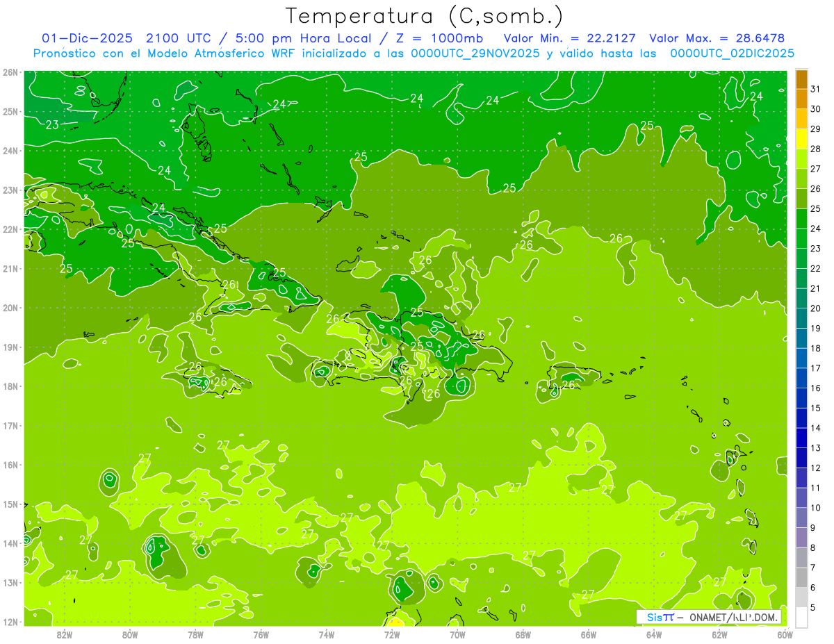The height and width of the screenshot is (644, 834).
Task: Click the 66W longitude axis label
Action: pos(589,634)
